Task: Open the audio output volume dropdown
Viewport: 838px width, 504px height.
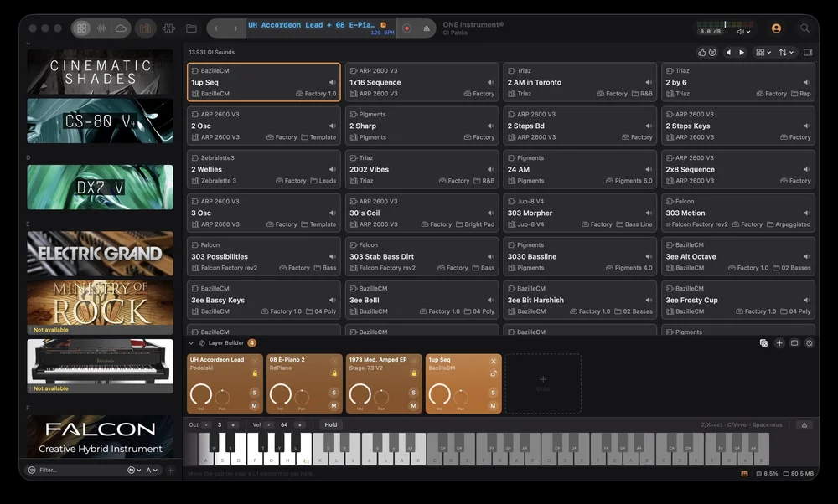Action: (743, 32)
